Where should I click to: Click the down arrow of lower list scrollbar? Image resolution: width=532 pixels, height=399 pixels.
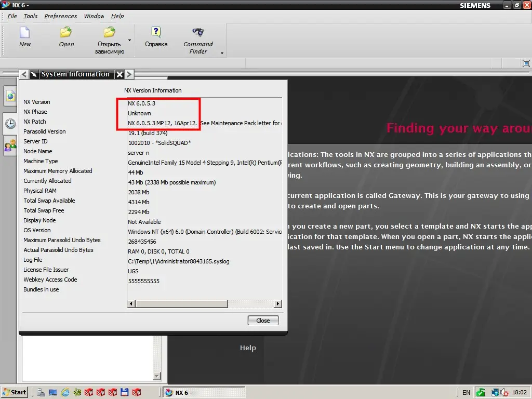157,376
